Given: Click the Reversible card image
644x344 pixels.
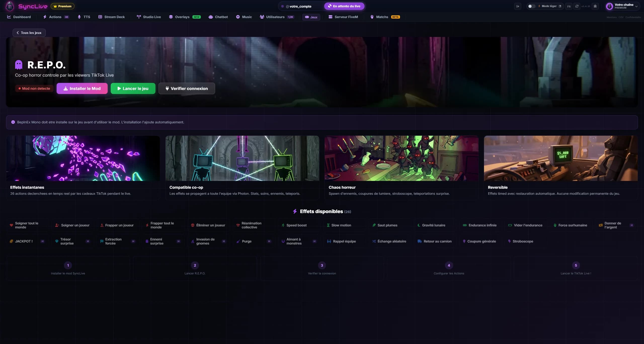Looking at the screenshot, I should (561, 158).
